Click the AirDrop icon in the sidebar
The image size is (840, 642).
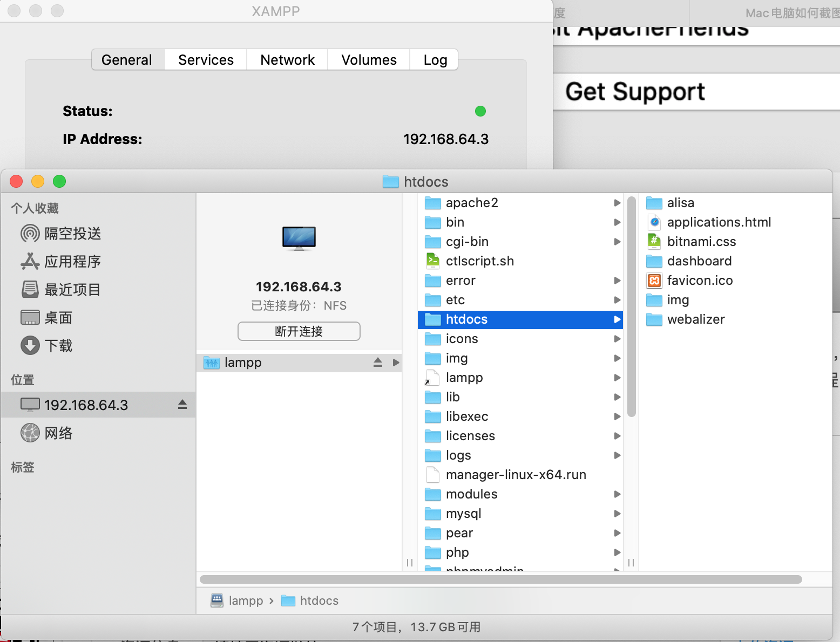click(30, 234)
